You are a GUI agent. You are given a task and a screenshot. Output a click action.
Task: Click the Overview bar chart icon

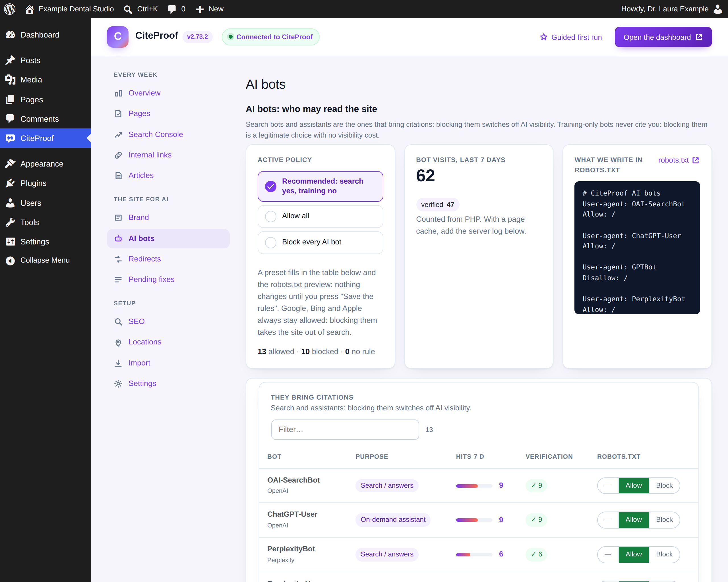click(118, 93)
